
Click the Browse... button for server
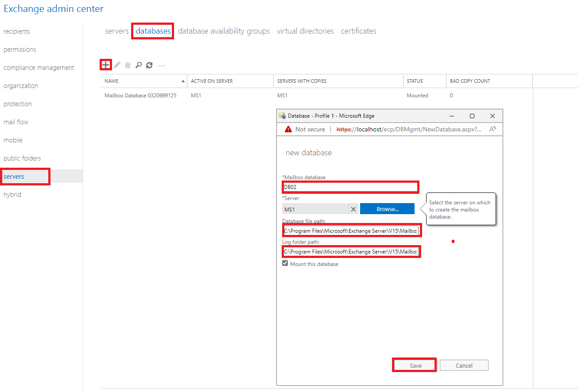387,209
